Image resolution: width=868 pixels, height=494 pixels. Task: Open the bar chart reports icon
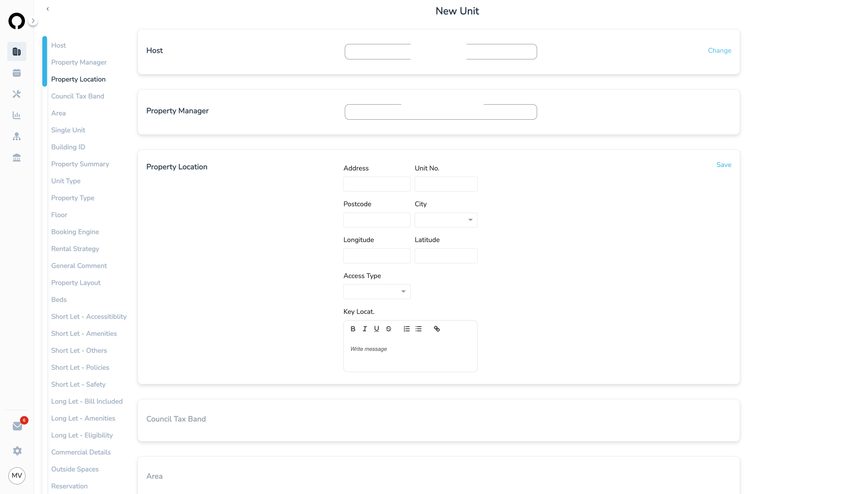17,115
